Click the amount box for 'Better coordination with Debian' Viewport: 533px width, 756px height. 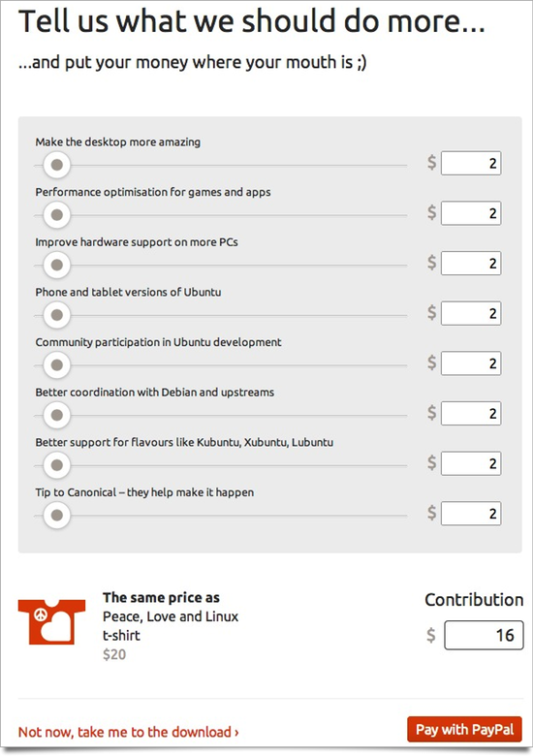[x=471, y=414]
